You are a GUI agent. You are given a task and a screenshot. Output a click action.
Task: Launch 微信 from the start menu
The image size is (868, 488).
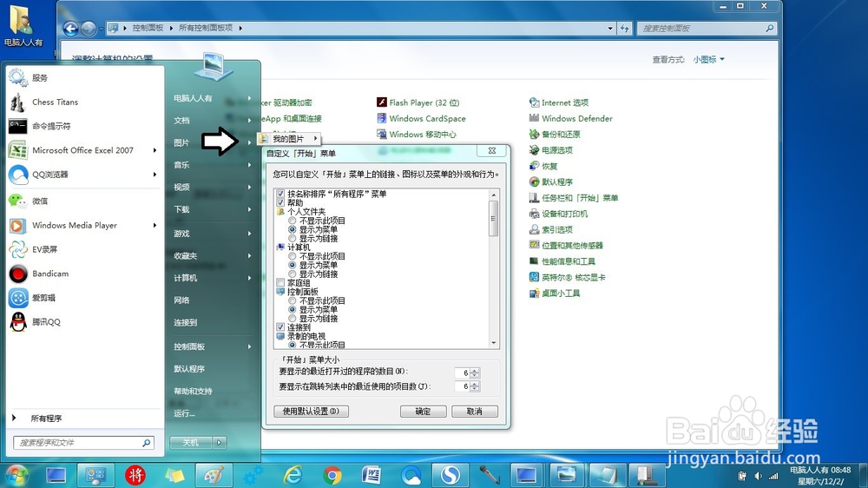[x=40, y=201]
